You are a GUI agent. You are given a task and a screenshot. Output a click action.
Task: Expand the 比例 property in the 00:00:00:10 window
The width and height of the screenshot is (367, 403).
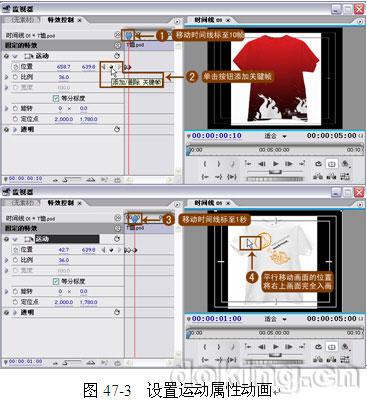pos(6,77)
